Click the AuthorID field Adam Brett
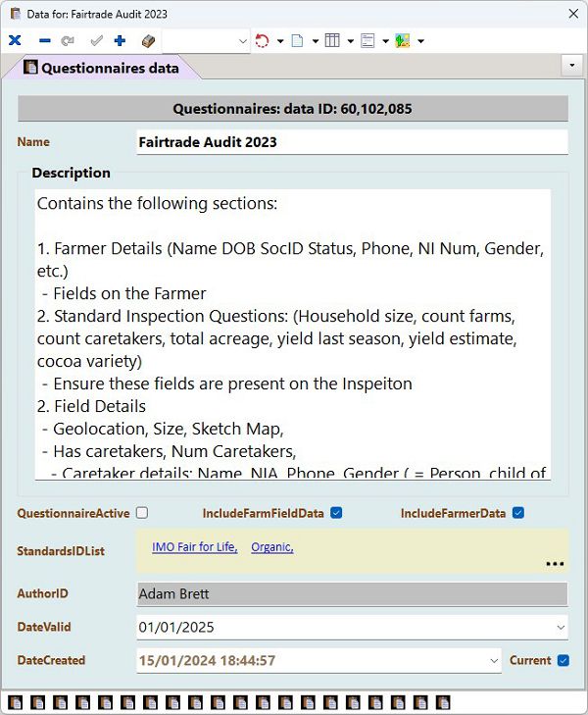This screenshot has height=715, width=588. coord(352,593)
